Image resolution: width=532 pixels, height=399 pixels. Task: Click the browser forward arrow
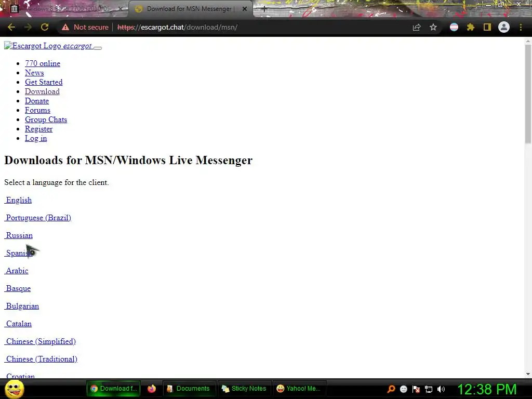click(x=28, y=27)
